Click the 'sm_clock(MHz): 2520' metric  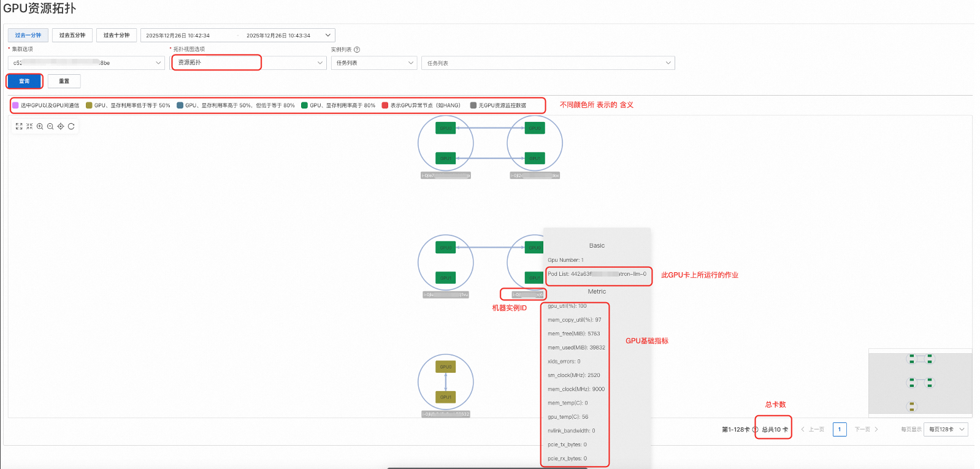574,375
